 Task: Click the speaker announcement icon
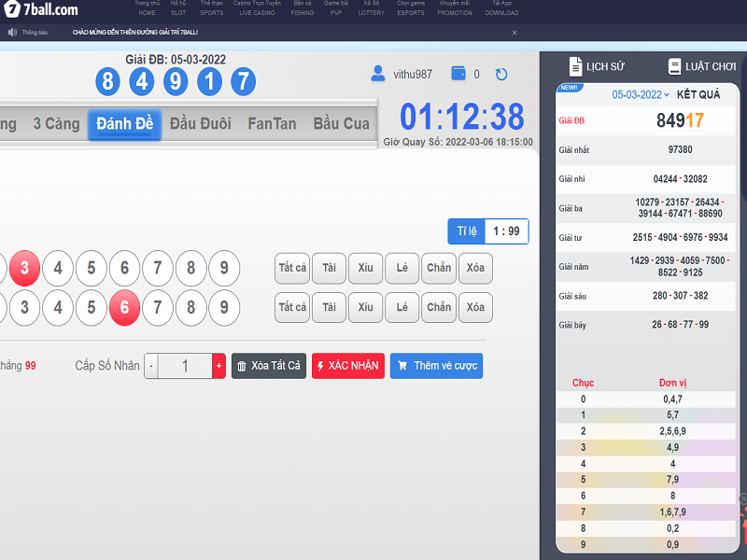point(13,32)
